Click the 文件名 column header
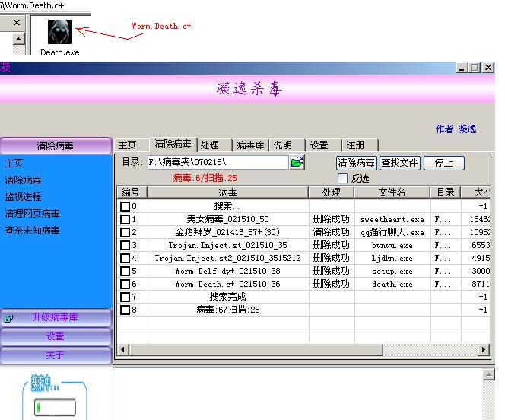The height and width of the screenshot is (420, 505). click(392, 192)
